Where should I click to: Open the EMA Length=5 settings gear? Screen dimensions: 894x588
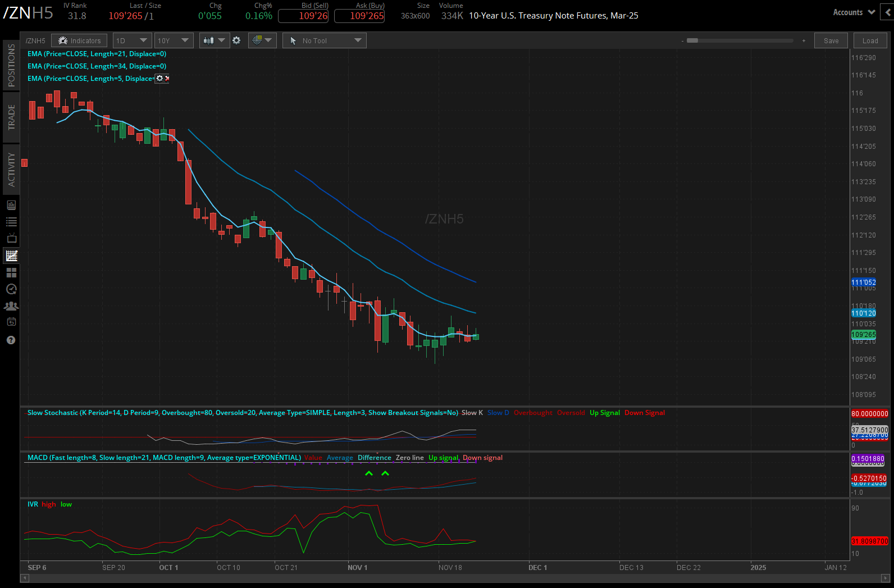(x=159, y=78)
